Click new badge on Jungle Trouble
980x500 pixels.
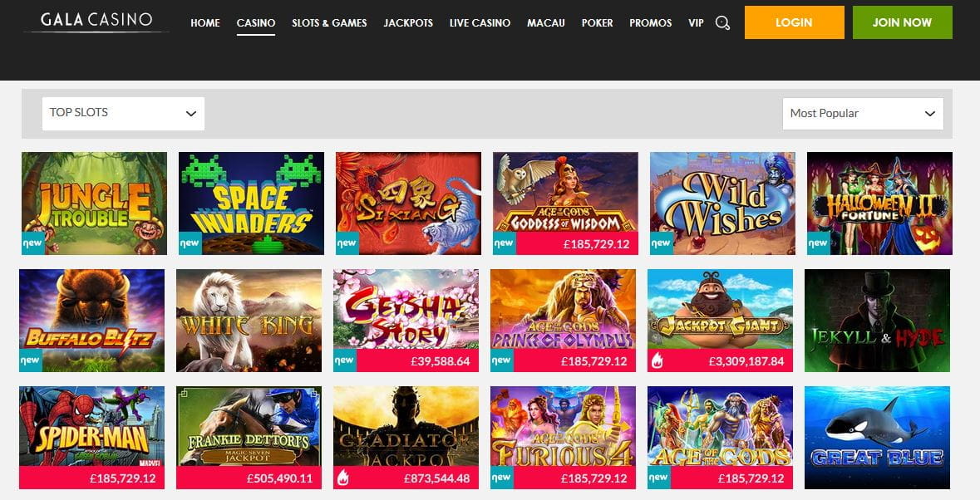coord(33,243)
